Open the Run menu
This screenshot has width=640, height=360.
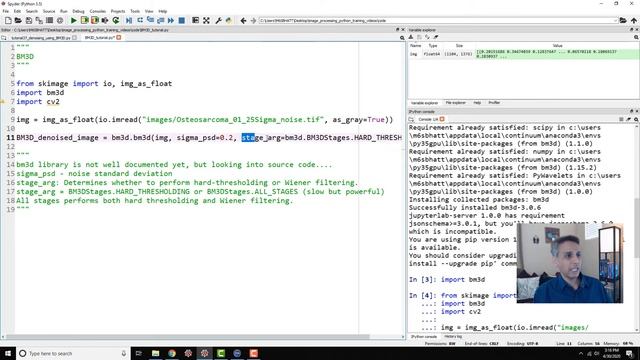(x=64, y=11)
